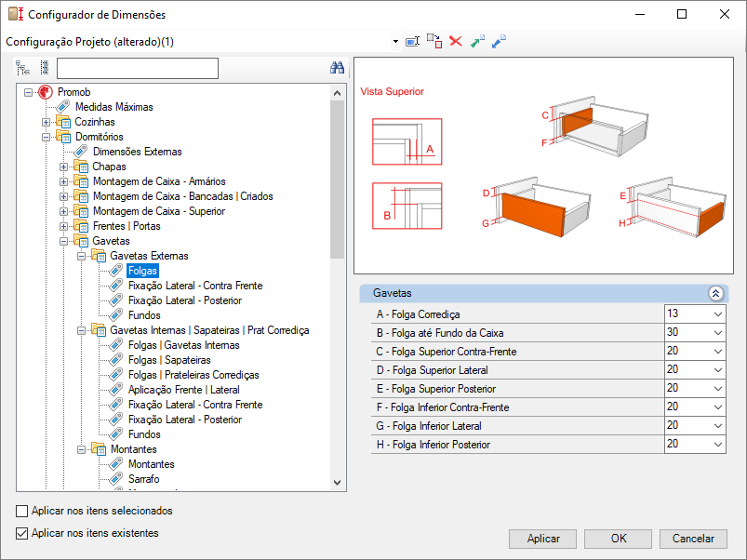
Task: Click the duplicate configuration icon
Action: click(434, 41)
